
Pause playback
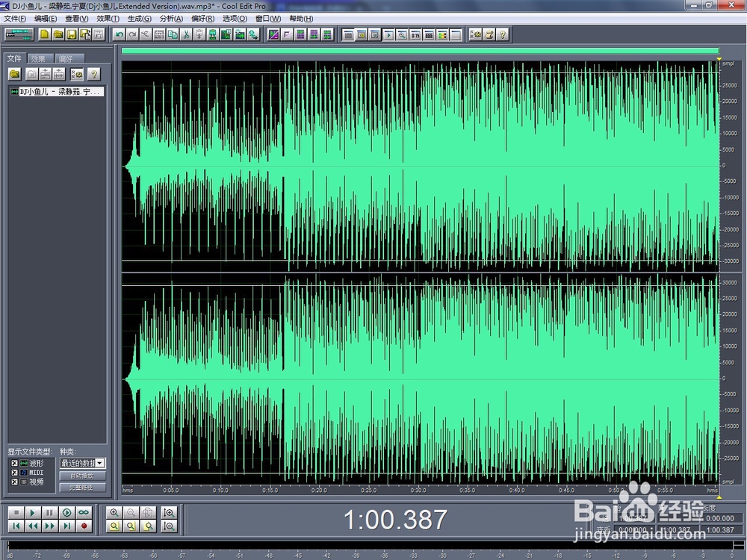tap(49, 512)
